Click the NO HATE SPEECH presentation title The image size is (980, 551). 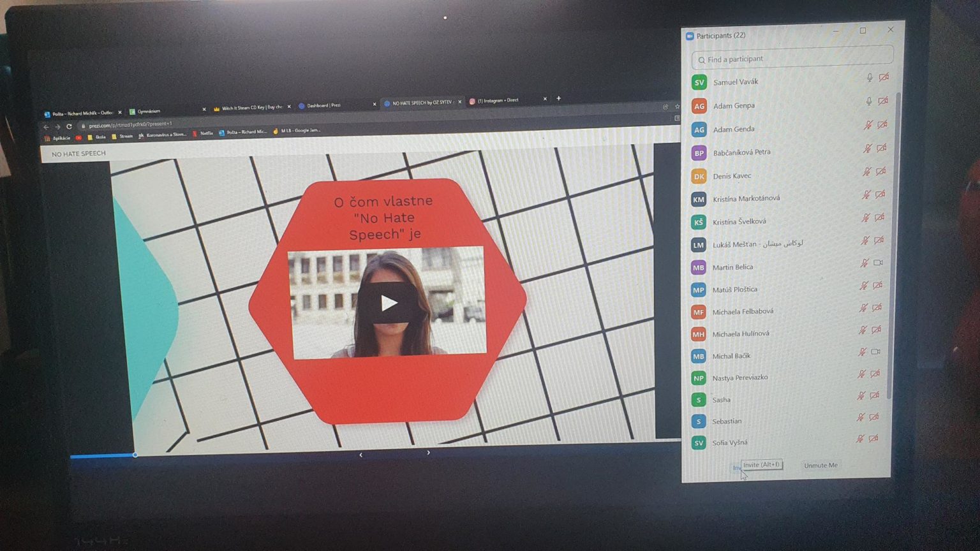[78, 154]
